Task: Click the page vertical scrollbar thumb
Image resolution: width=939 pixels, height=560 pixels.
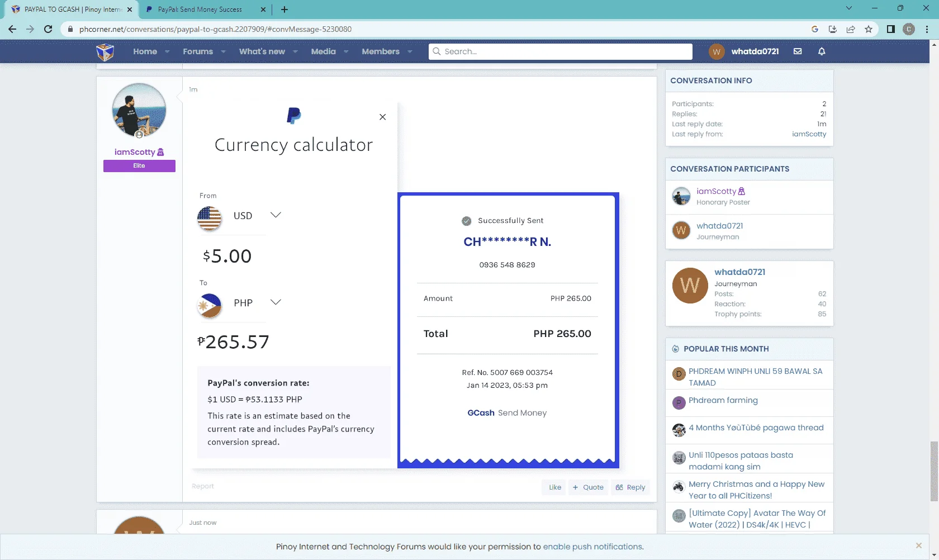Action: [934, 472]
